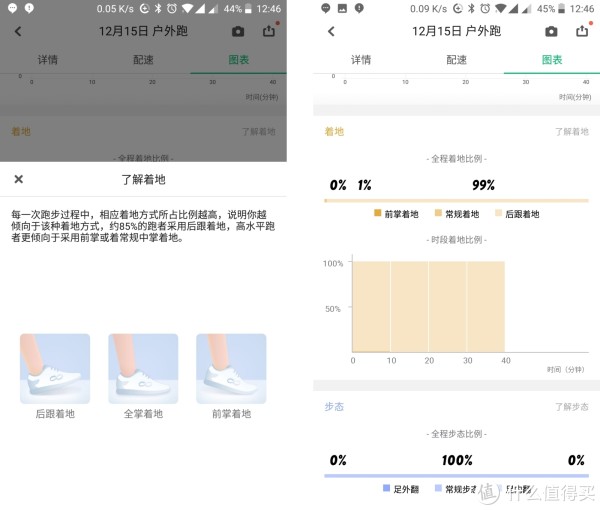Tap the 99% landing ratio value
This screenshot has height=510, width=600.
(483, 185)
